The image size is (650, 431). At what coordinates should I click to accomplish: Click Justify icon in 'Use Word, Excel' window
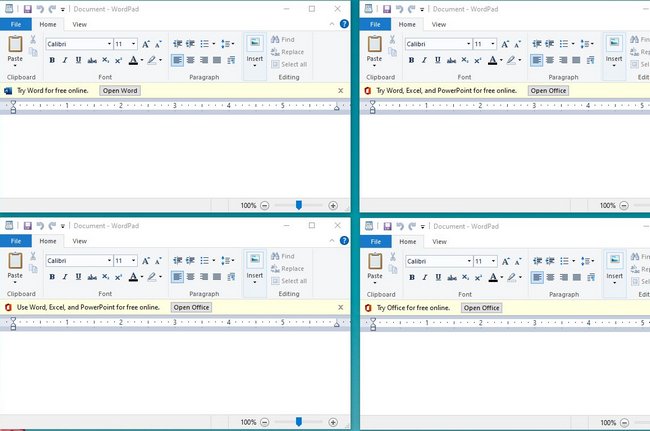(x=217, y=277)
